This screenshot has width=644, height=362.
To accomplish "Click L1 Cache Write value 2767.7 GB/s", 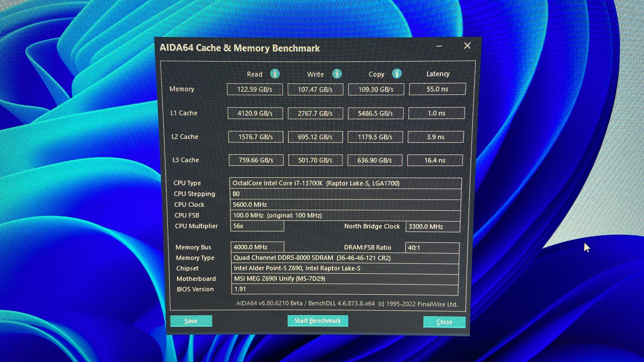I will [315, 113].
